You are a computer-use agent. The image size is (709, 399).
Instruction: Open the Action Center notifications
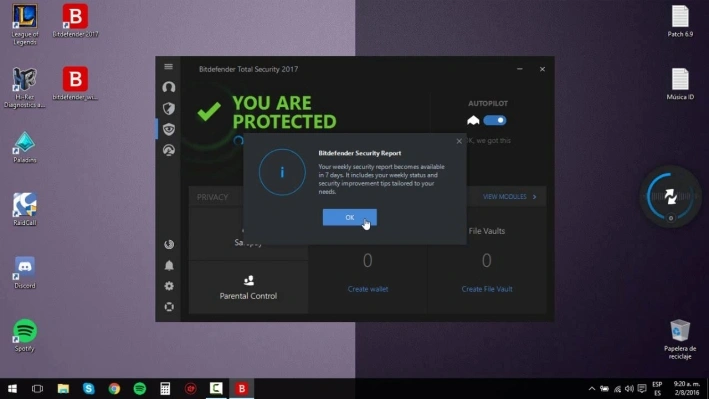click(x=642, y=389)
